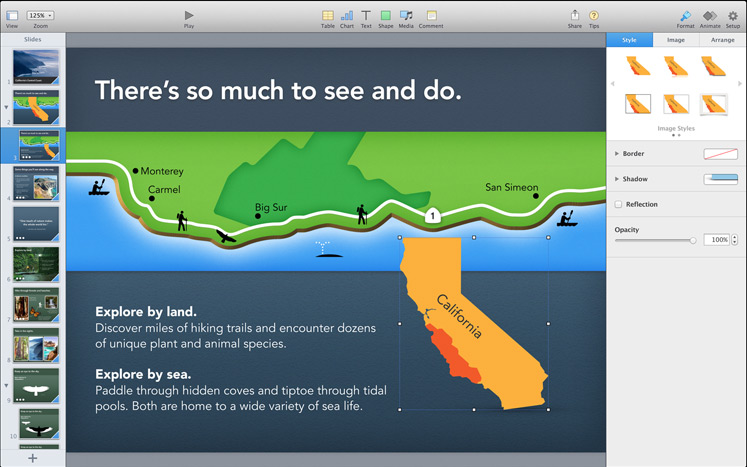The image size is (747, 467).
Task: Expand the Border section
Action: point(616,153)
